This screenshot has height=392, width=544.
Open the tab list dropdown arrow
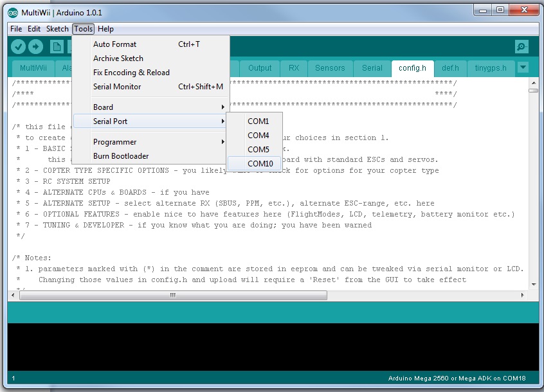tap(523, 67)
